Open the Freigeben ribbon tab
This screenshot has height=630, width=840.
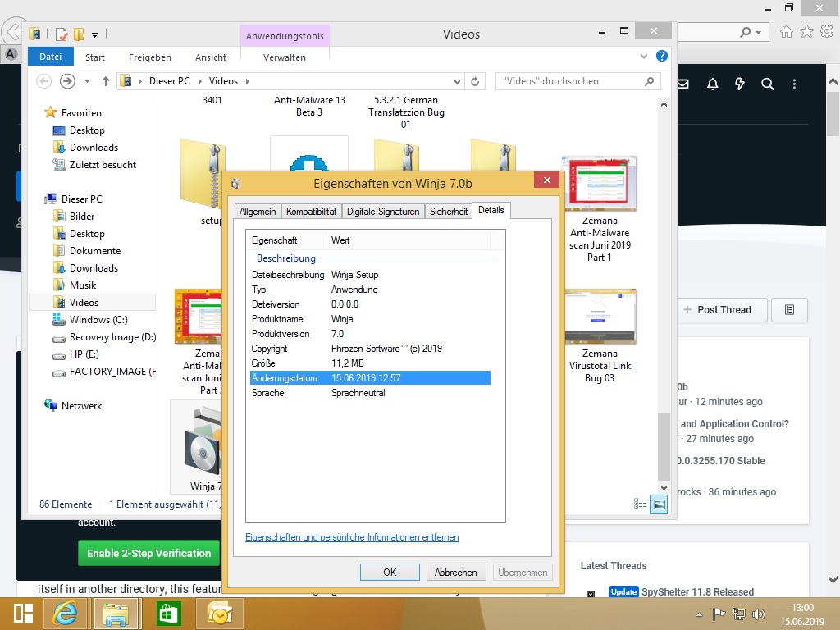[149, 57]
